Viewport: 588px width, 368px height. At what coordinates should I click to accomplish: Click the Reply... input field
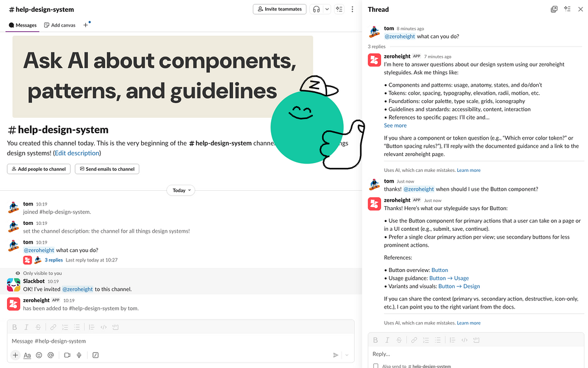476,354
